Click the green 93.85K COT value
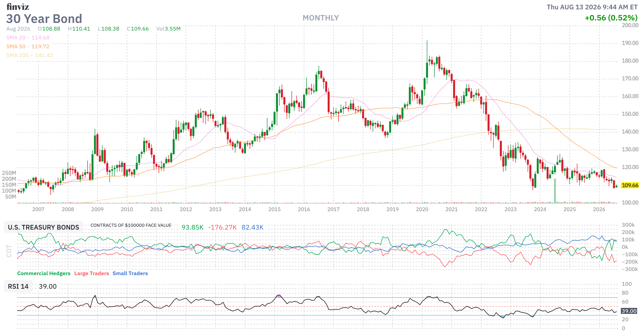644x336 pixels. click(x=193, y=227)
